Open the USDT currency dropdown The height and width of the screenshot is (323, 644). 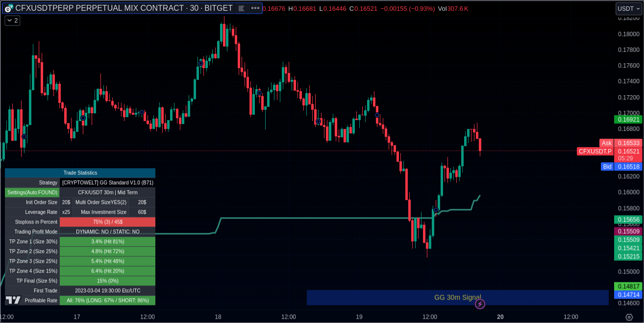(628, 8)
